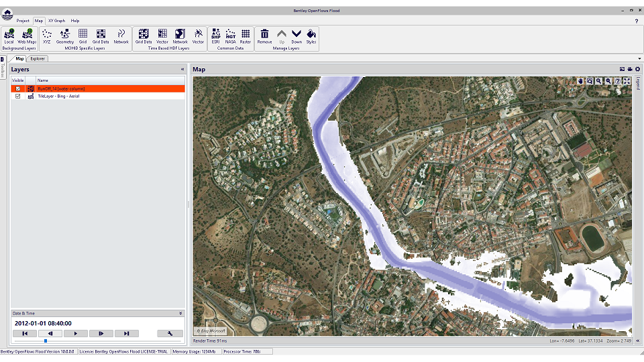Click the zoom out magnifier on map
Screen dimensions: 644x362
pyautogui.click(x=608, y=81)
